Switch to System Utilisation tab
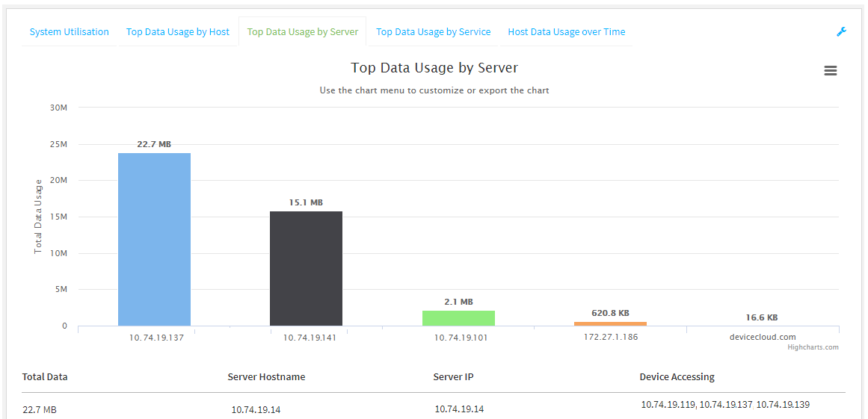Screen dimensions: 868x419 (x=69, y=32)
